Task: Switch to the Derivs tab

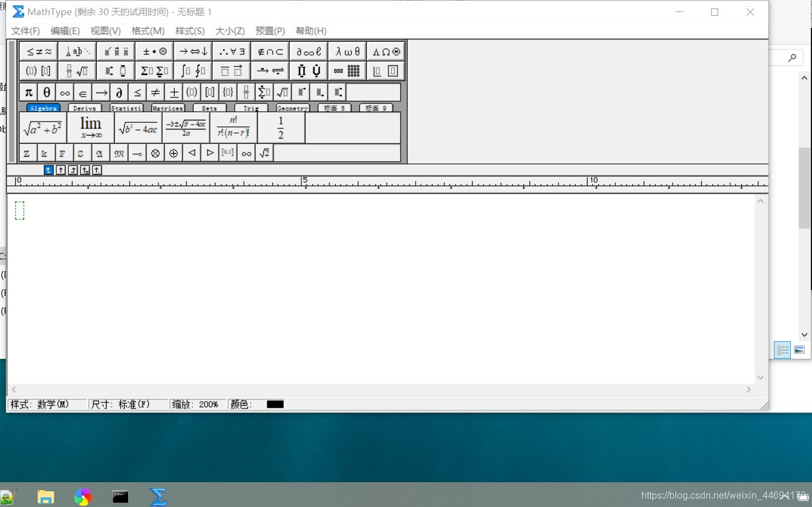Action: [85, 108]
